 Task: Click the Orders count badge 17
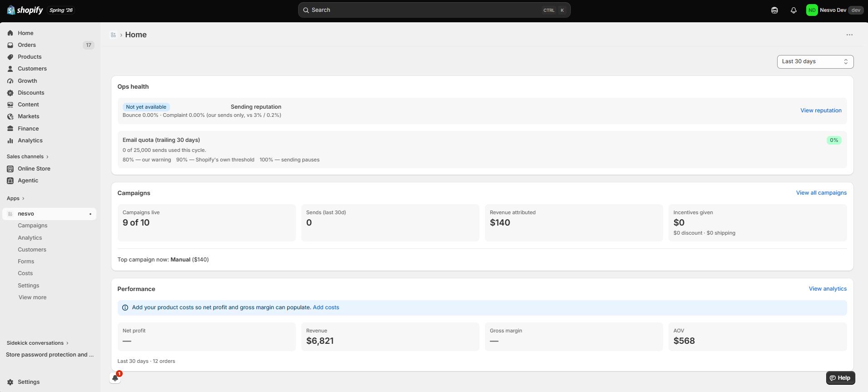(89, 45)
